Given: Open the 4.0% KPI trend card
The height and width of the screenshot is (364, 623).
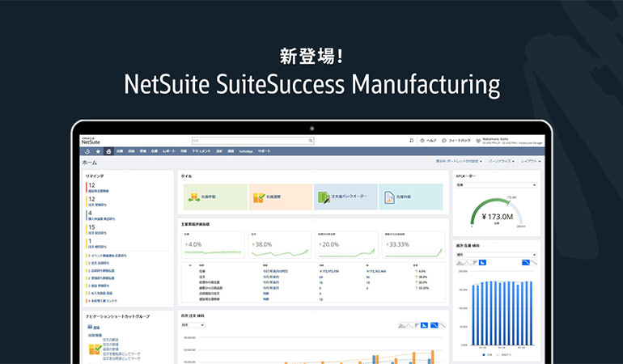Looking at the screenshot, I should pos(213,245).
